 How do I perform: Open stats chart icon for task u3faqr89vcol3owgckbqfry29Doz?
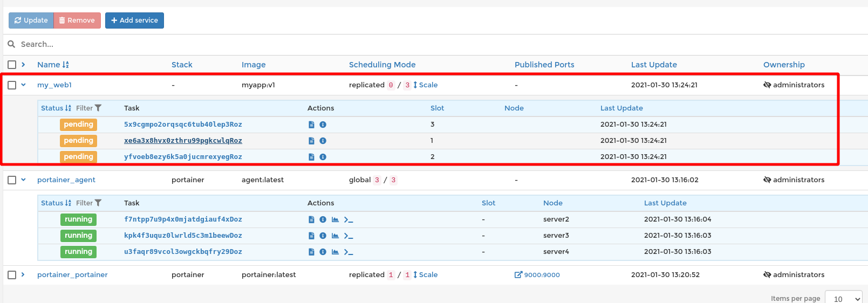click(x=335, y=252)
